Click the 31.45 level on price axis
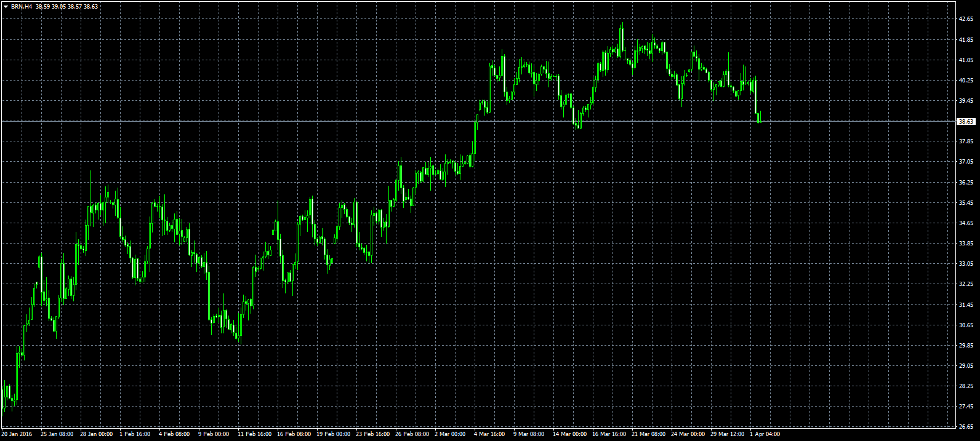This screenshot has height=441, width=980. pyautogui.click(x=966, y=305)
